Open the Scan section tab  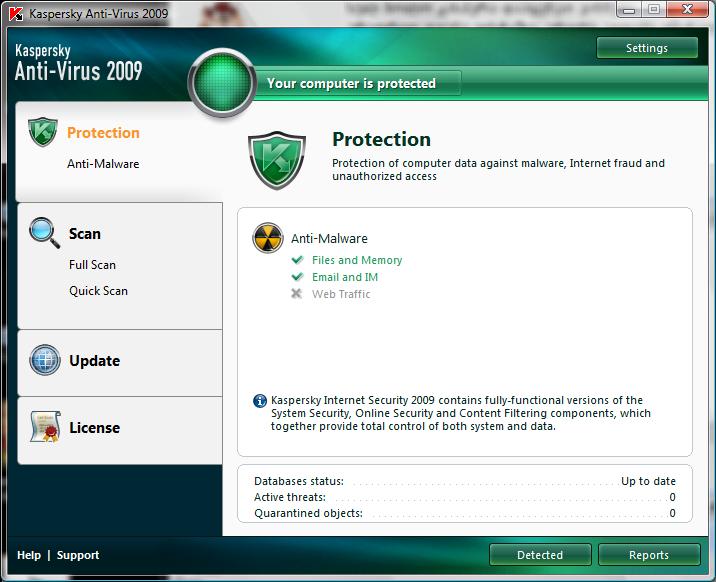pos(120,266)
